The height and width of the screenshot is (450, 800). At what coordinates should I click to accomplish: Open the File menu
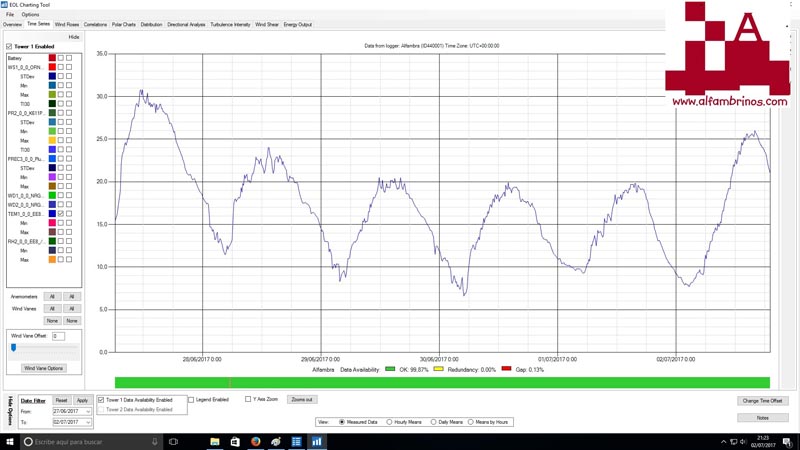click(10, 15)
